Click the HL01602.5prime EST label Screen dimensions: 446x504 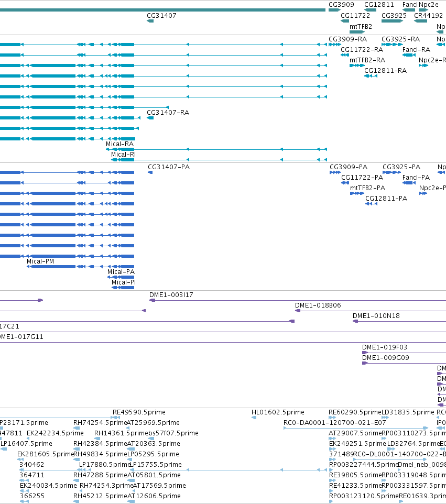pyautogui.click(x=278, y=412)
